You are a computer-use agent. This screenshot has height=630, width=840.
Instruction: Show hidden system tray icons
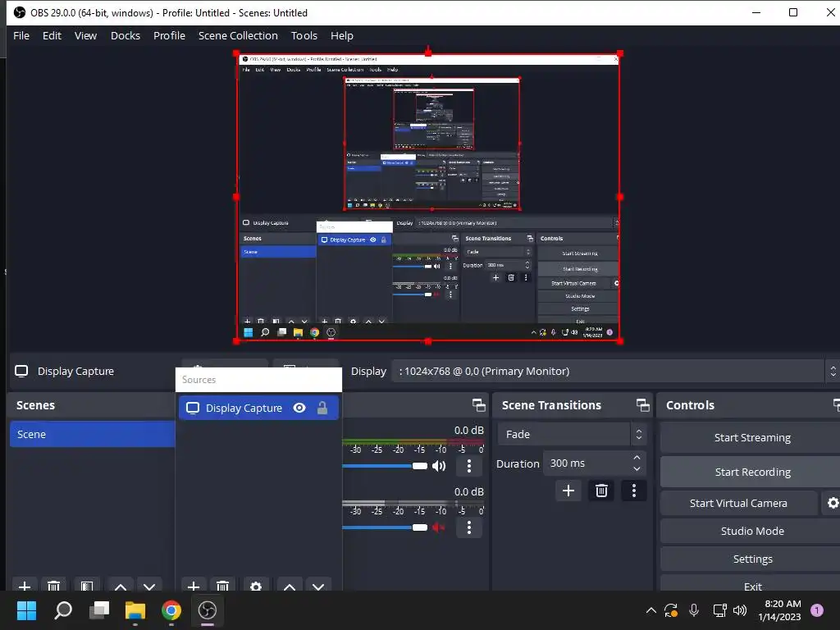click(x=651, y=610)
